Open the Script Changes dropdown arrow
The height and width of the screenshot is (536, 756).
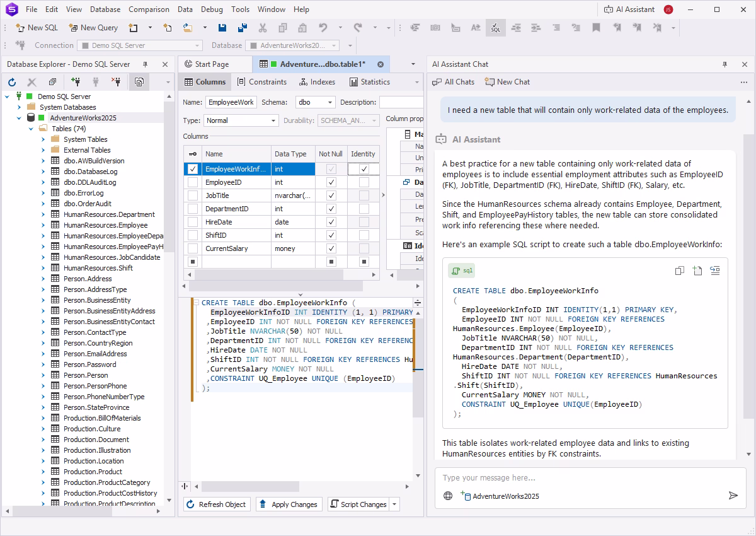(x=395, y=504)
